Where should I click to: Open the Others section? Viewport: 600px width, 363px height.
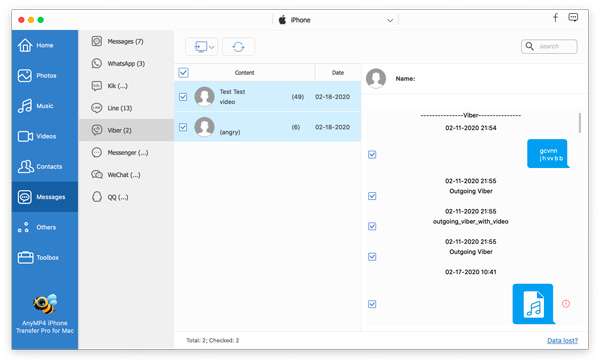click(x=44, y=227)
